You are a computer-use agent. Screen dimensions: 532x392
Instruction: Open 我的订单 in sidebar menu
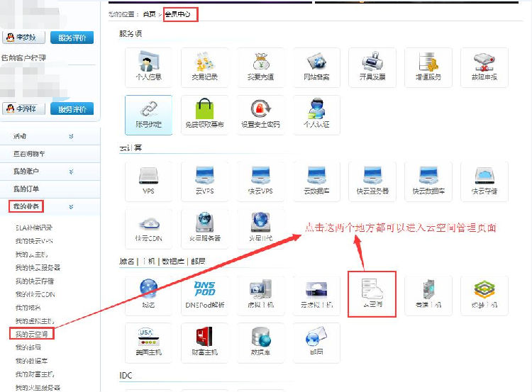[27, 189]
